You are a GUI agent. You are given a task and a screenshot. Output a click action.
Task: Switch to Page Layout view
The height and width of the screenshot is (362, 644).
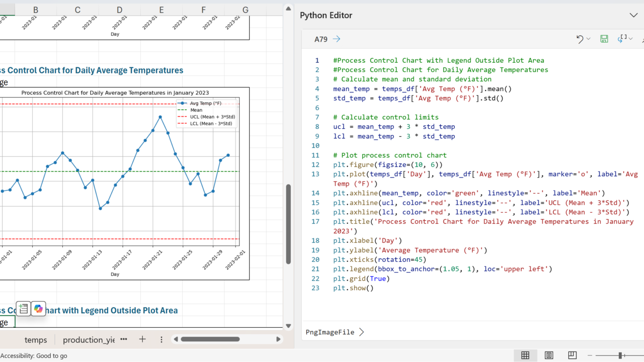pyautogui.click(x=549, y=355)
